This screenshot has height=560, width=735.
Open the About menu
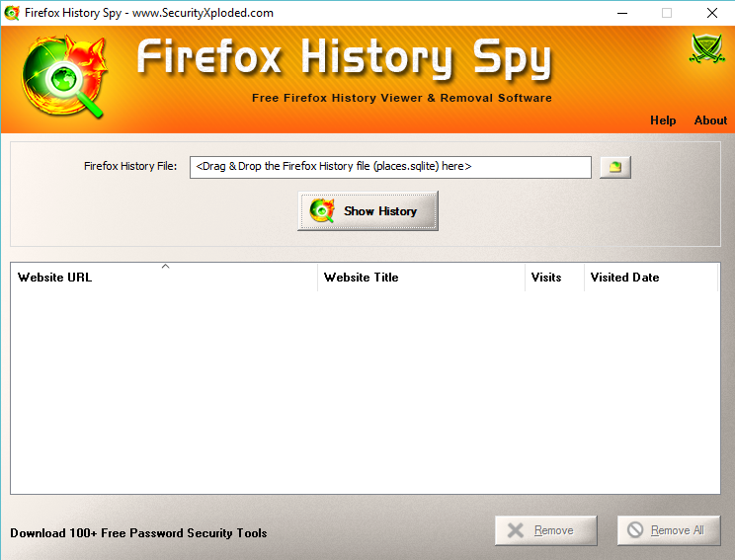pos(710,120)
